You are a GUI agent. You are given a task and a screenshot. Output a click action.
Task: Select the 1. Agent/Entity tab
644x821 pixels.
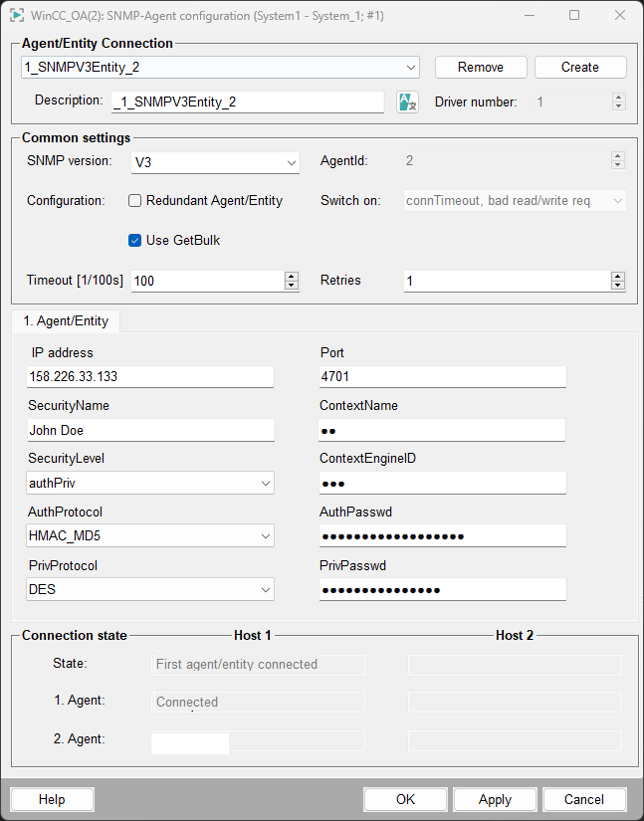click(66, 320)
